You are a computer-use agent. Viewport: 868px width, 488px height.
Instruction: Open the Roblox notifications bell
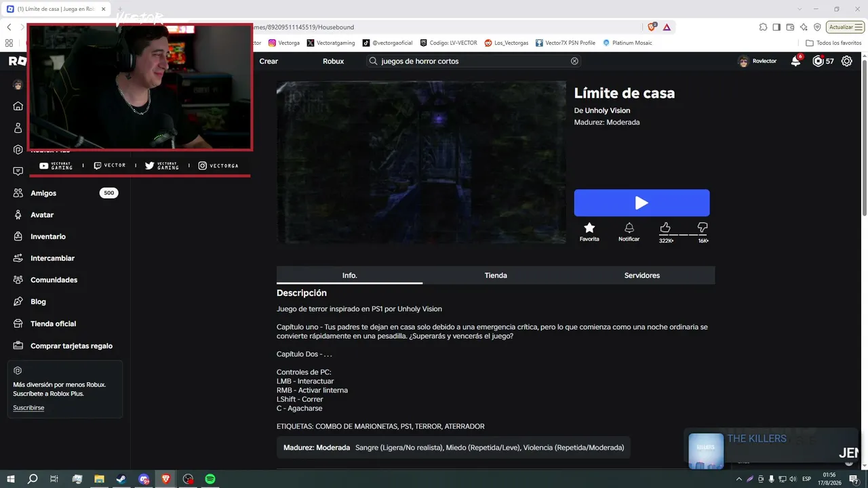(795, 61)
